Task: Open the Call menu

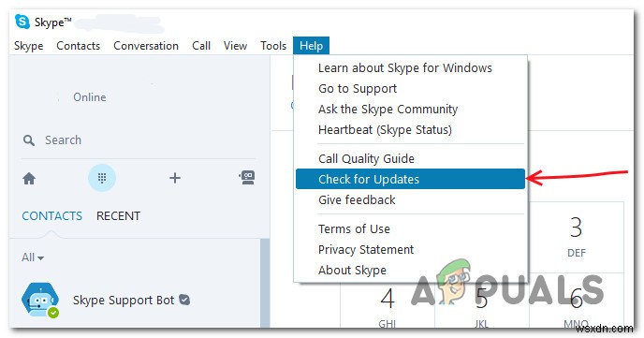Action: [201, 46]
